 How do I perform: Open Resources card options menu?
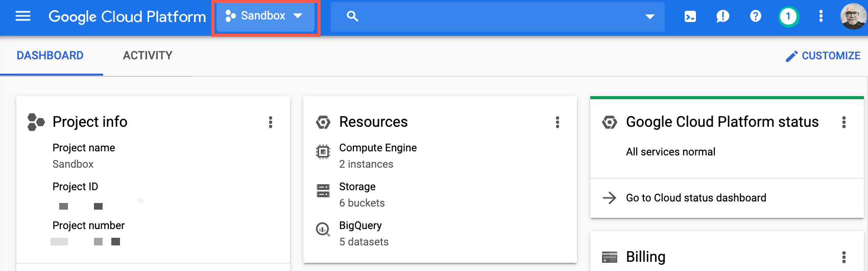tap(557, 122)
